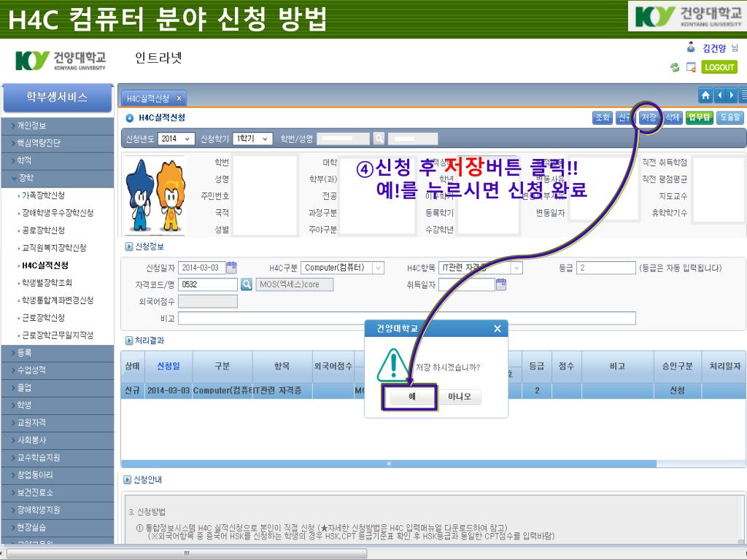Open 학생통합계좌변경신청 menu item
This screenshot has width=747, height=560.
(x=58, y=300)
